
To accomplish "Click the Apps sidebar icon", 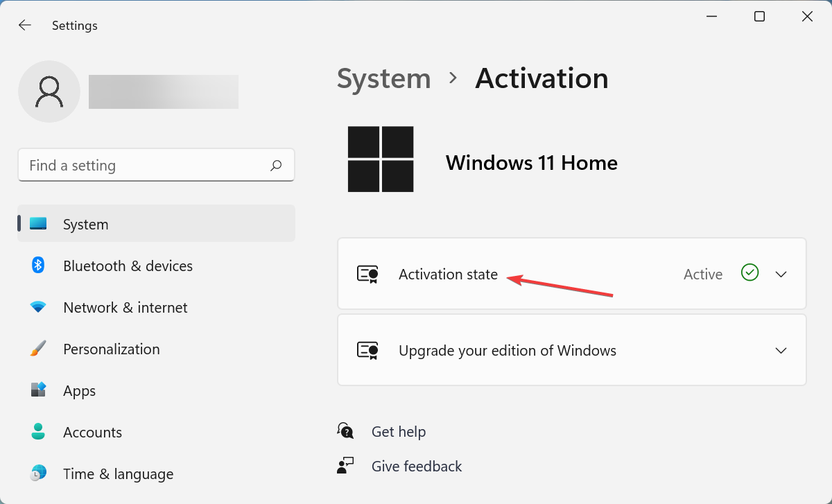I will 37,390.
